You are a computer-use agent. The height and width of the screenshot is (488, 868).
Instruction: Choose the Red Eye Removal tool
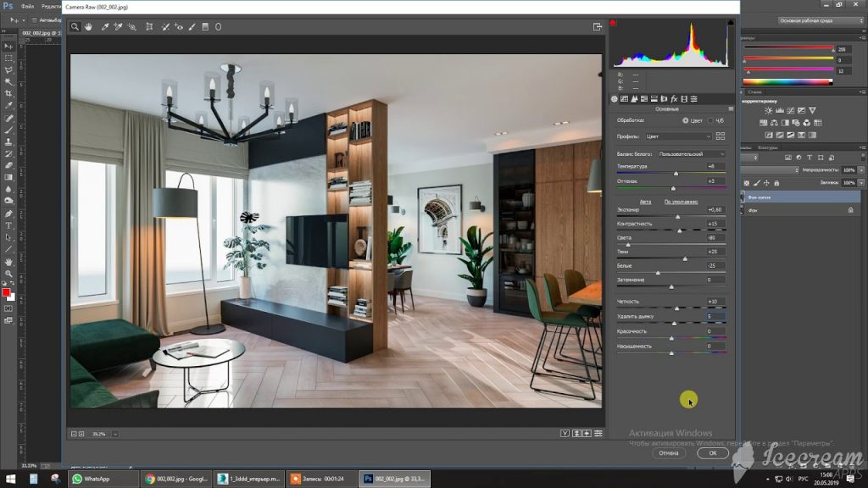point(178,26)
